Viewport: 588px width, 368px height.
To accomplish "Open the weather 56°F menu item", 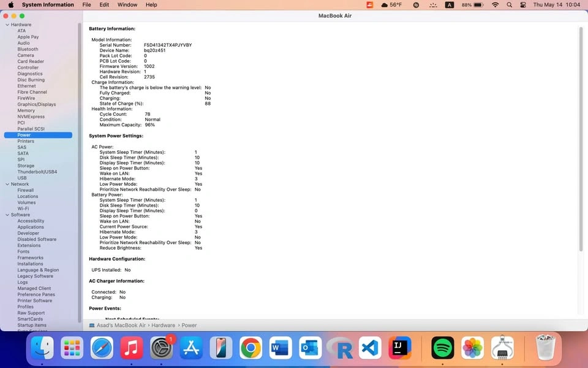I will click(391, 5).
